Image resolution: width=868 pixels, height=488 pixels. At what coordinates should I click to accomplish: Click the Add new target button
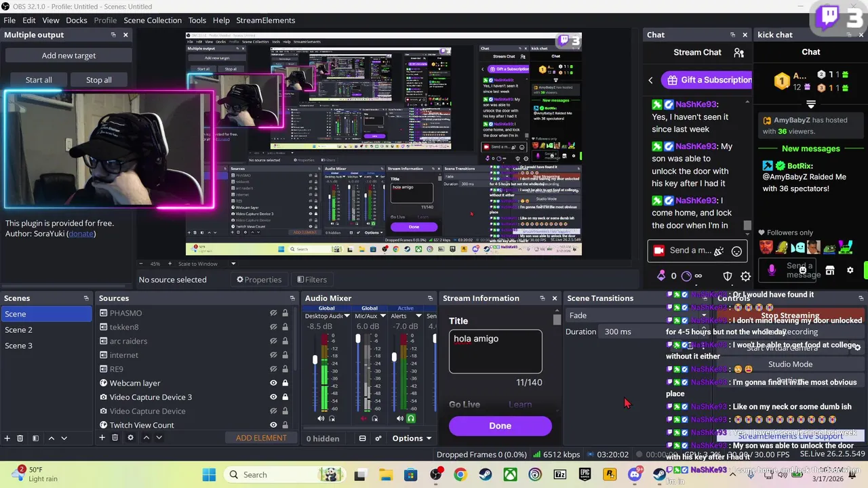68,56
